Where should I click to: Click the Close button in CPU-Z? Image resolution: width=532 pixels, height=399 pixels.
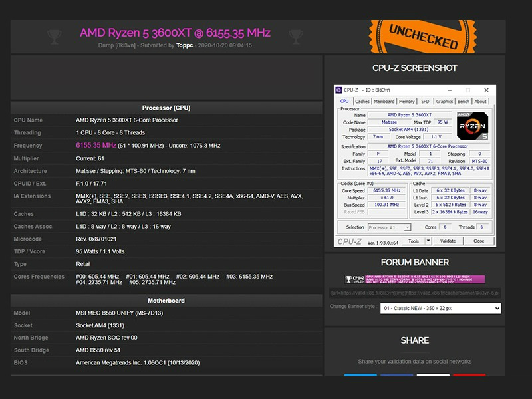pyautogui.click(x=479, y=241)
